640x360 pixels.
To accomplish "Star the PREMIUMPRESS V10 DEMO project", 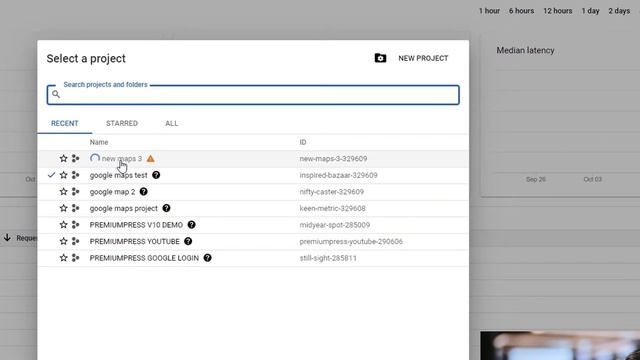I will tap(63, 224).
